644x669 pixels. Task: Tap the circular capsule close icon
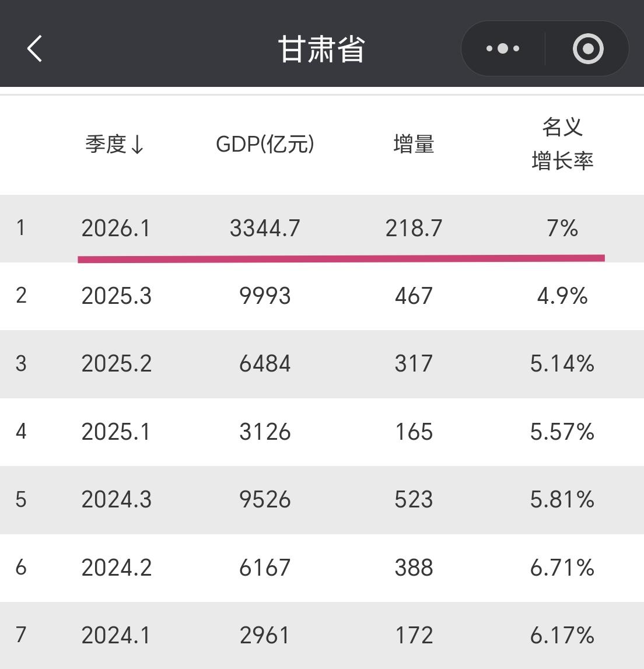587,48
